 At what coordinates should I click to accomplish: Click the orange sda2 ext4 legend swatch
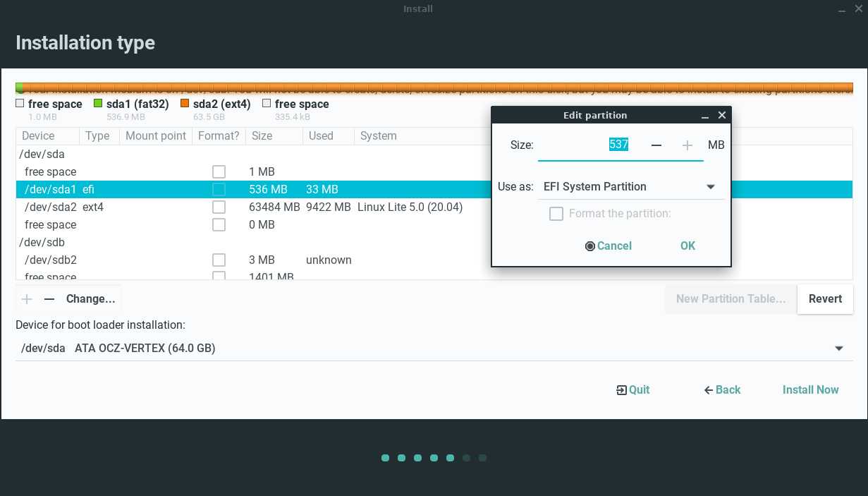pos(185,104)
